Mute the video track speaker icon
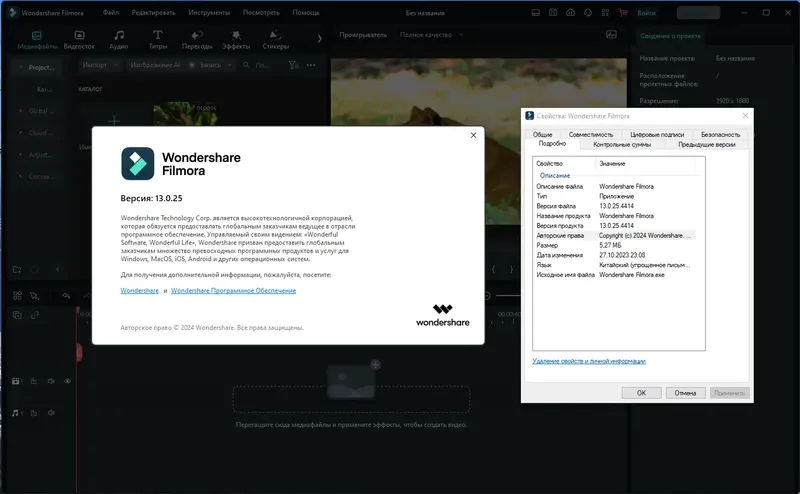Viewport: 800px width, 494px height. tap(51, 381)
